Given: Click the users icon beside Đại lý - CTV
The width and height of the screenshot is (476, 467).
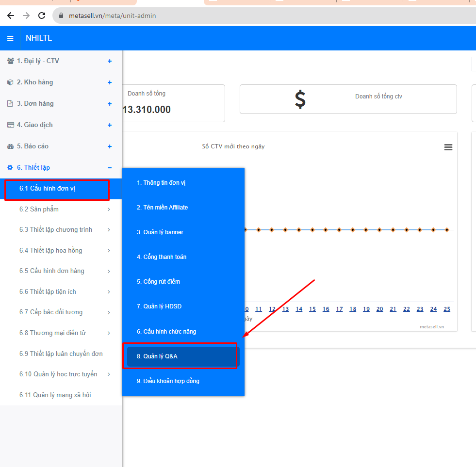Looking at the screenshot, I should pyautogui.click(x=10, y=61).
